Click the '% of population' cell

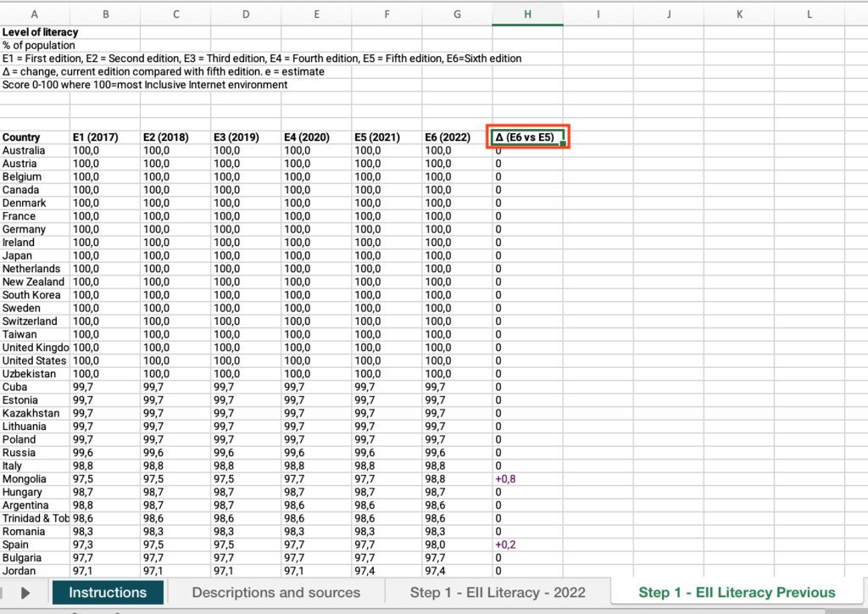coord(35,46)
